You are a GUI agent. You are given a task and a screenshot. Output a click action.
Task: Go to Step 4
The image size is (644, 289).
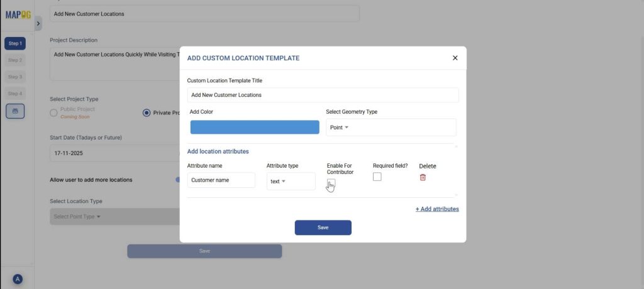[x=15, y=94]
